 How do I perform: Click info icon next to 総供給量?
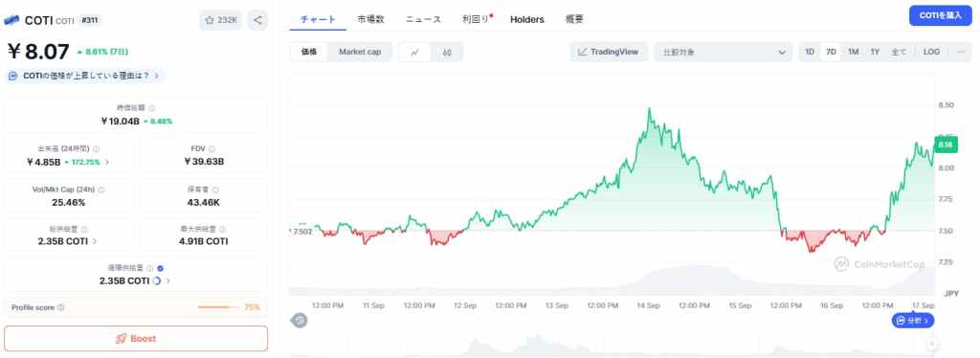point(84,230)
